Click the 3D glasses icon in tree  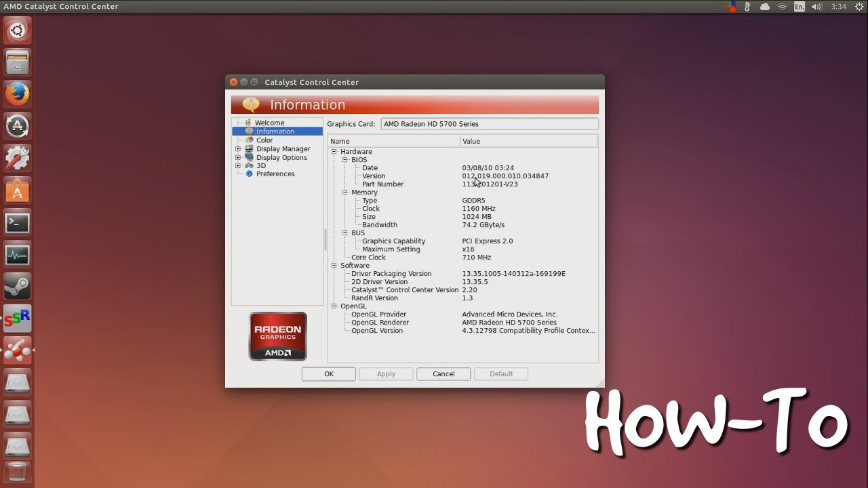[250, 165]
